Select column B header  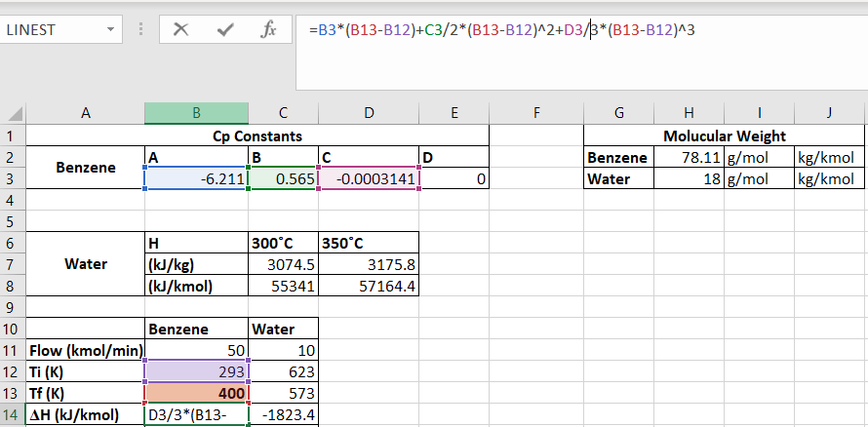click(196, 113)
